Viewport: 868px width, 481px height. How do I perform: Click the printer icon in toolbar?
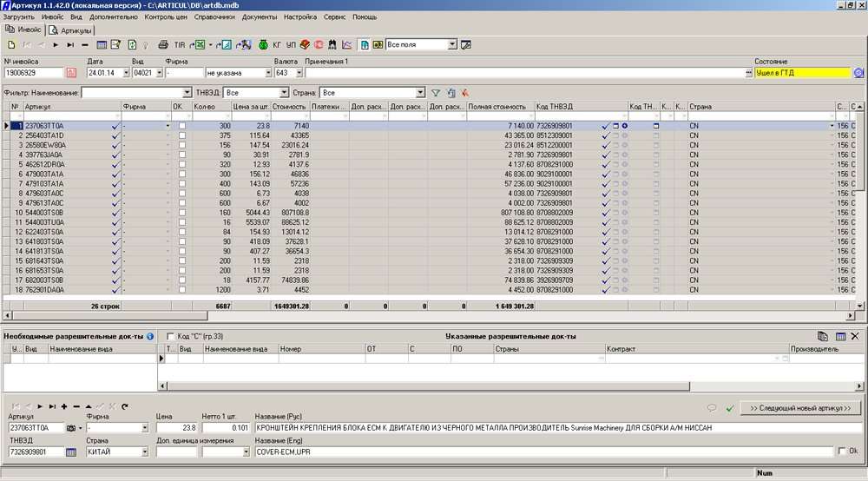[x=163, y=45]
